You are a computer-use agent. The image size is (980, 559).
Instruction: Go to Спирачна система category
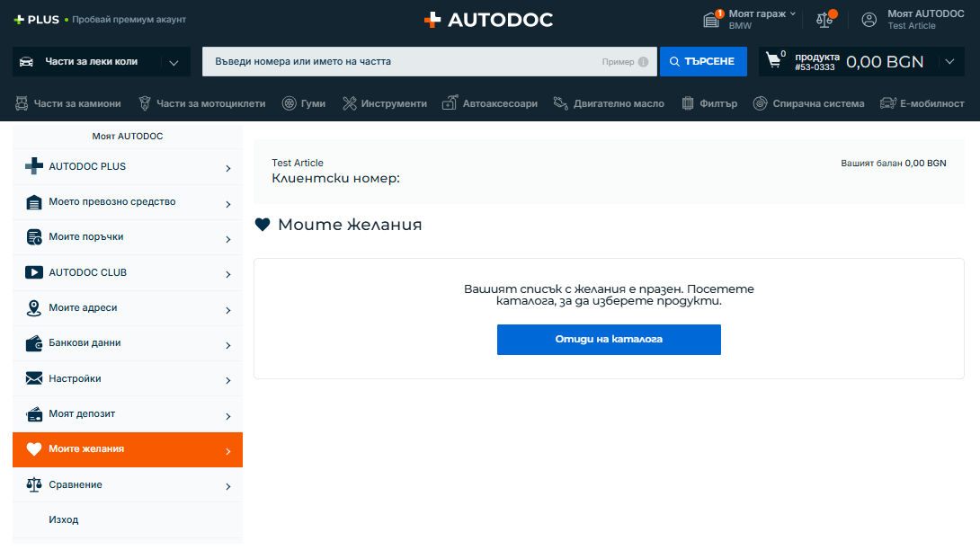pos(808,103)
